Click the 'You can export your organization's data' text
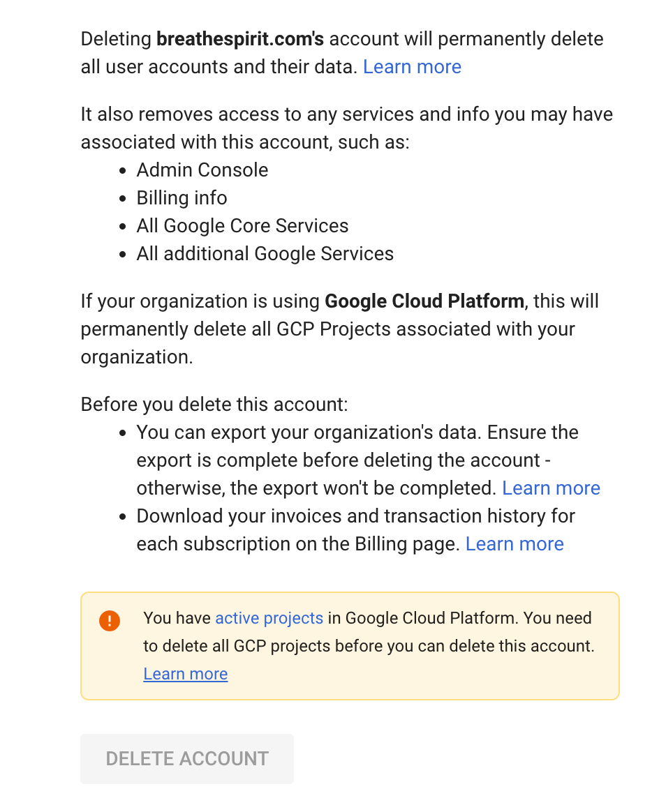The image size is (666, 812). tap(308, 433)
